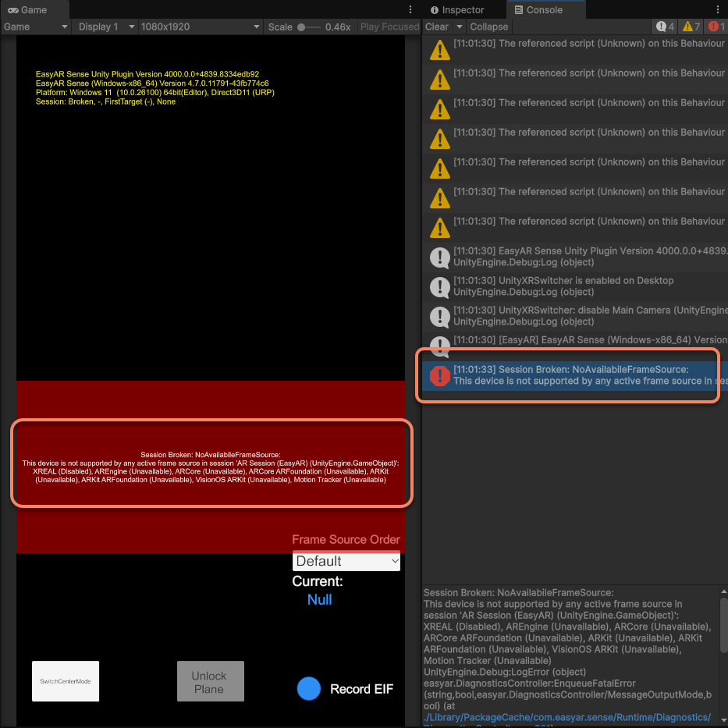Select the Console tab
Image resolution: width=728 pixels, height=728 pixels.
pos(545,9)
